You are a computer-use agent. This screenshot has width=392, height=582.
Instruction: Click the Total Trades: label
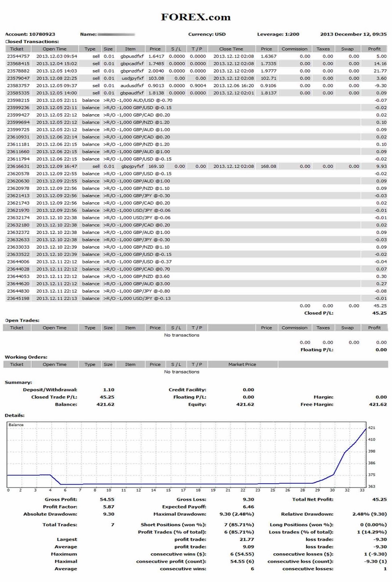click(x=60, y=525)
